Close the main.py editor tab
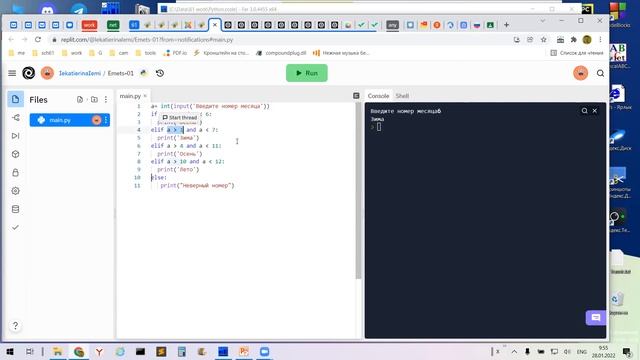The width and height of the screenshot is (640, 360). tap(145, 96)
